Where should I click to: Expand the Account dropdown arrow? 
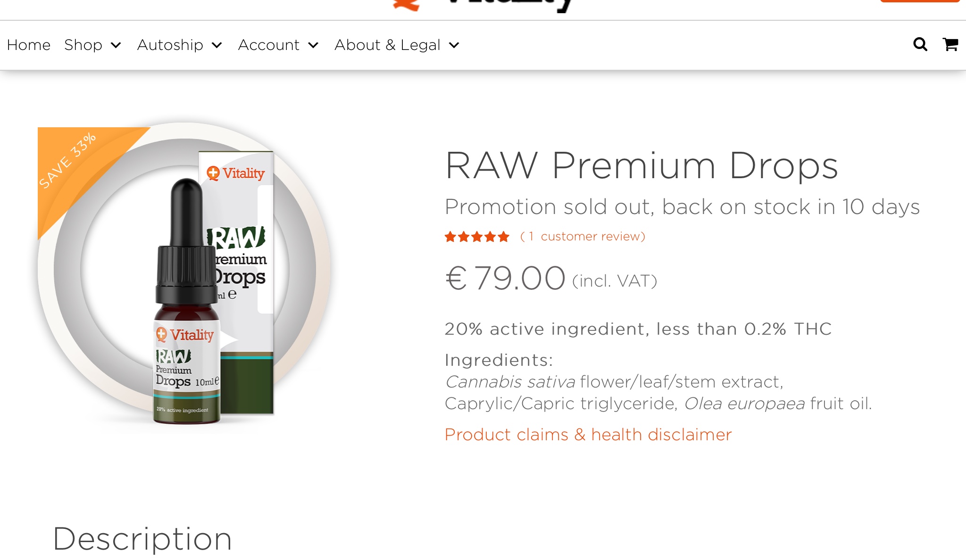(313, 45)
